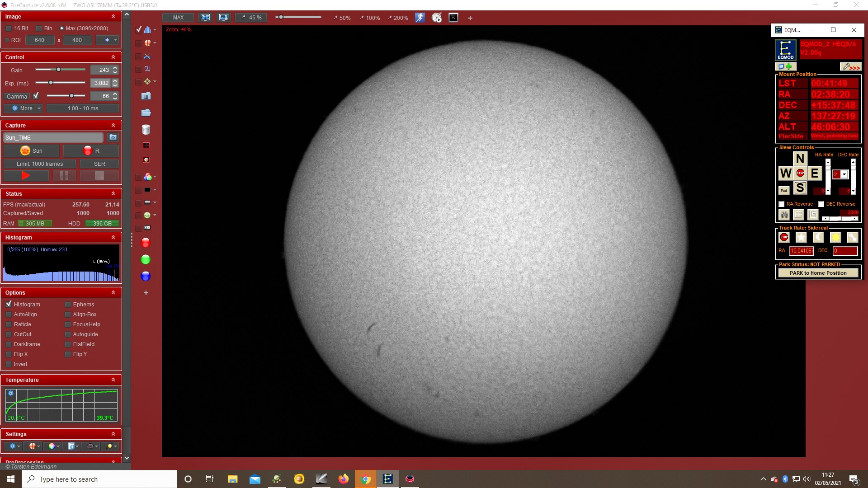The height and width of the screenshot is (488, 868).
Task: Start capture with the red play button
Action: [x=26, y=176]
